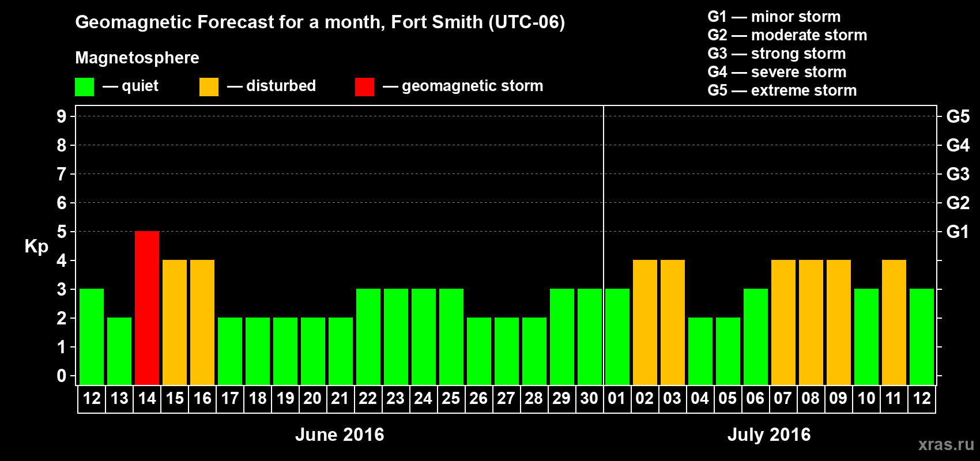980x461 pixels.
Task: Click the orange bar for June 16
Action: pos(202,323)
